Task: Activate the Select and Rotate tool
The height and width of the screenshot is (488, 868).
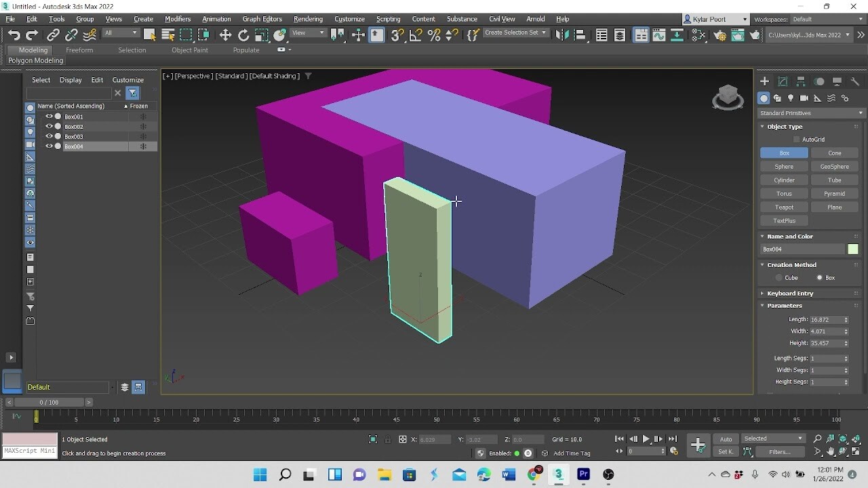Action: coord(243,35)
